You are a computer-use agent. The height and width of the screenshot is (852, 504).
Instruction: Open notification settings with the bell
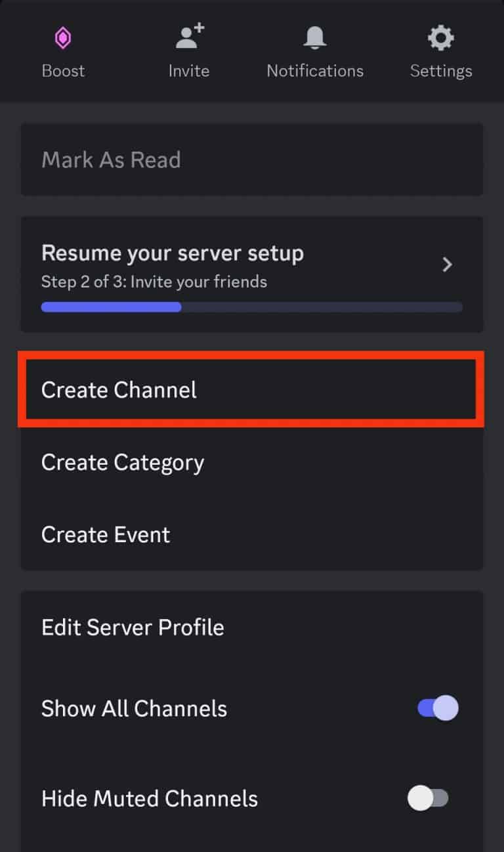coord(314,37)
